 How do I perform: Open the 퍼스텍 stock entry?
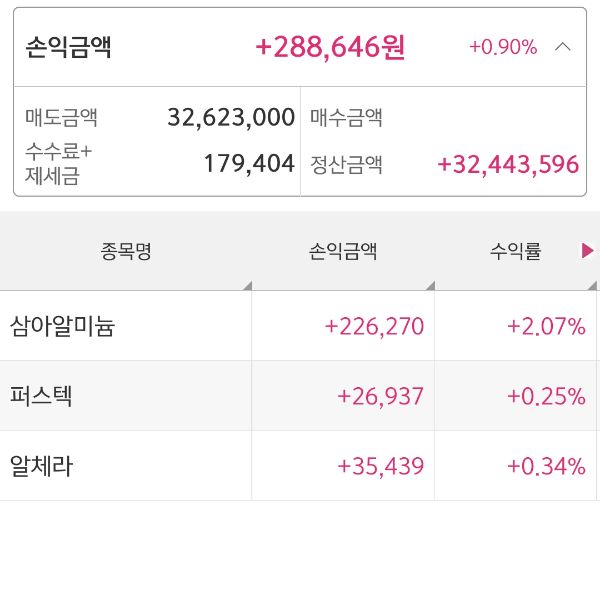click(x=41, y=396)
